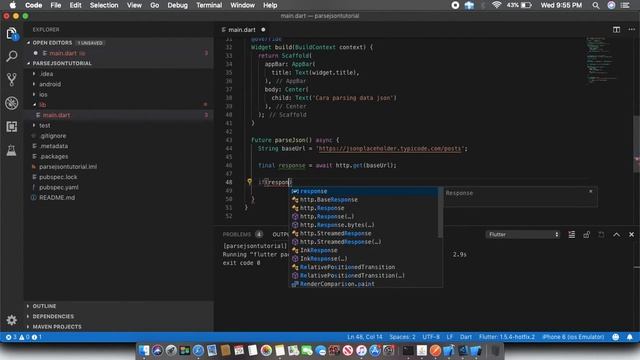Open the Extensions view
The height and width of the screenshot is (360, 640).
tap(11, 127)
